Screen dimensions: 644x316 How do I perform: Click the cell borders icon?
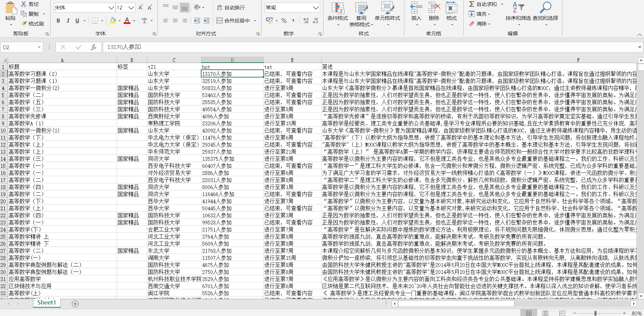(95, 21)
